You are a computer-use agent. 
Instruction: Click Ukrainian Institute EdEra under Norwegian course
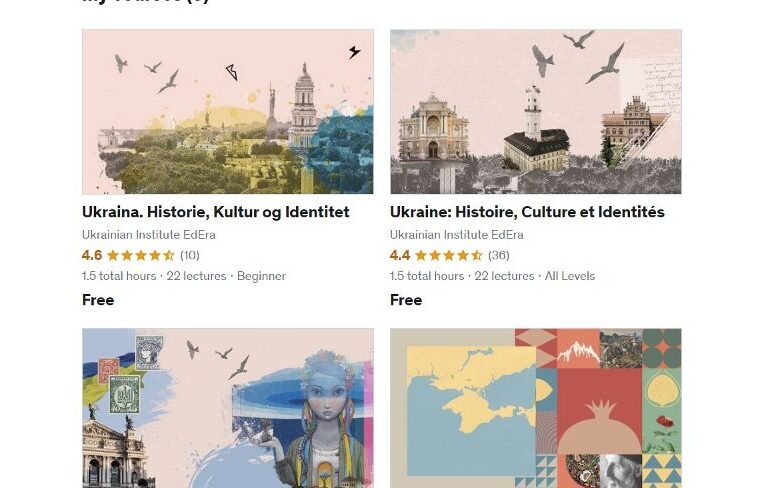click(x=149, y=235)
